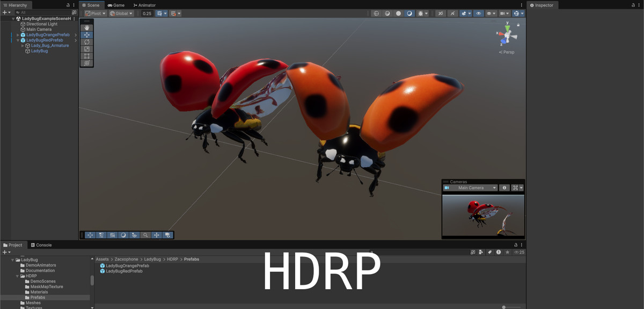Viewport: 644px width, 309px height.
Task: Choose Shaded draw mode icon
Action: click(x=409, y=13)
